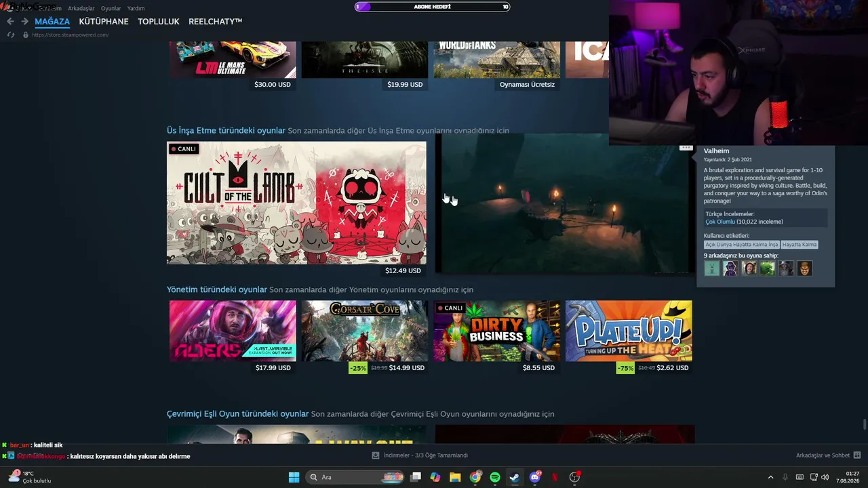868x488 pixels.
Task: Click the $19.99 USD price of The Isle
Action: point(405,85)
